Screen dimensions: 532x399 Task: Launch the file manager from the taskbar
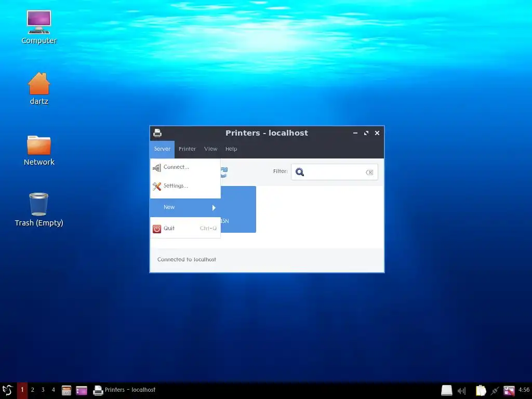pos(66,390)
